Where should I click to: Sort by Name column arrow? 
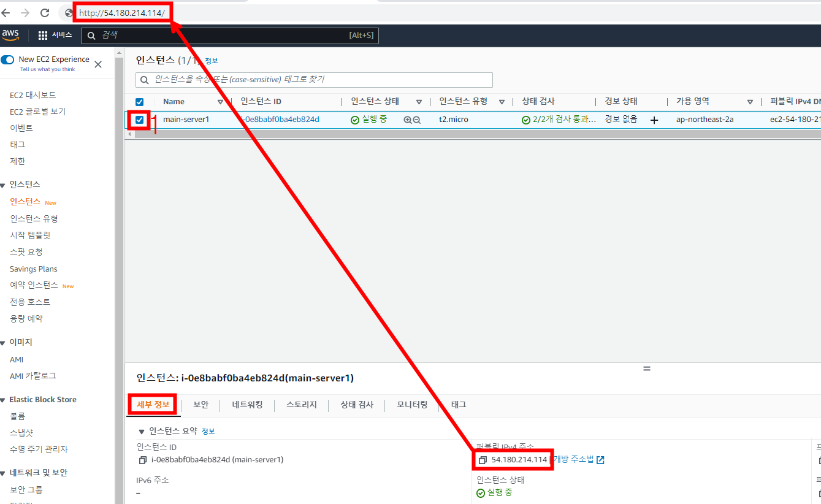coord(220,102)
